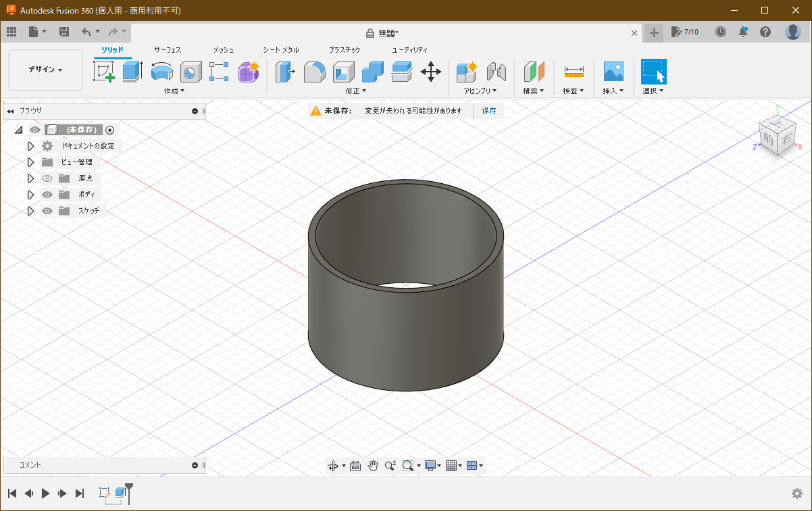This screenshot has width=812, height=511.
Task: Open a new design tab with plus
Action: coord(654,32)
